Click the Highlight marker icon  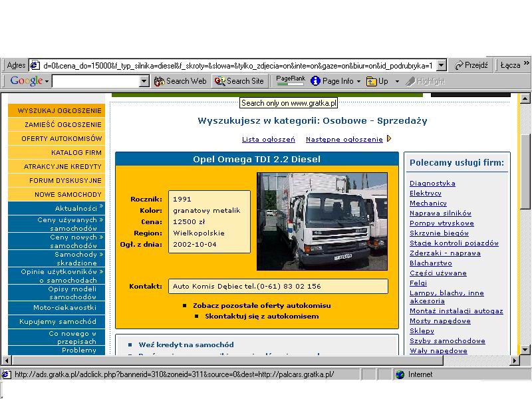point(410,81)
